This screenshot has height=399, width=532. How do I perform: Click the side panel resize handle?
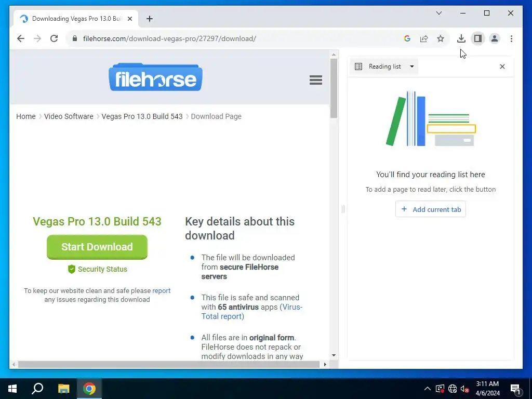pos(343,209)
